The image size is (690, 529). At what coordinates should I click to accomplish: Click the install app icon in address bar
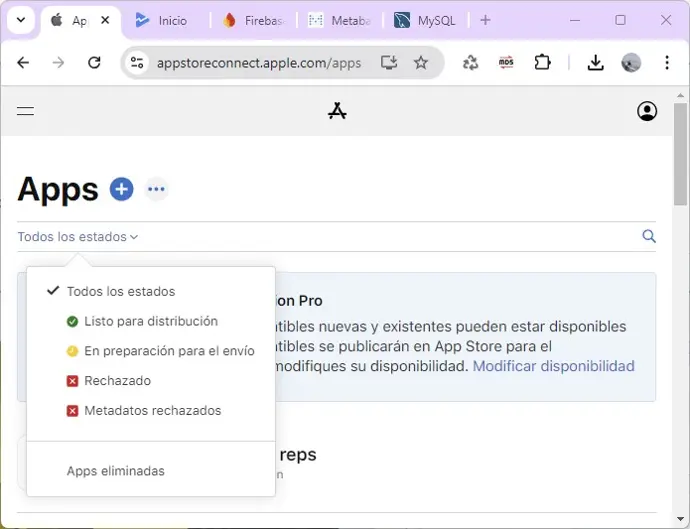(389, 63)
